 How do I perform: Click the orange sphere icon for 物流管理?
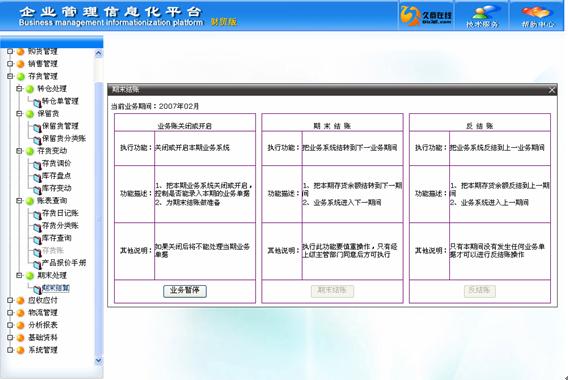(x=21, y=313)
